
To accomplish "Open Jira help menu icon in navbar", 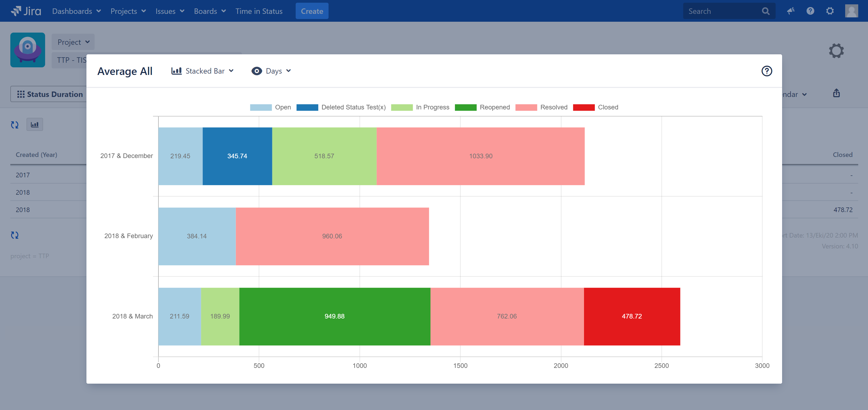I will pos(810,11).
